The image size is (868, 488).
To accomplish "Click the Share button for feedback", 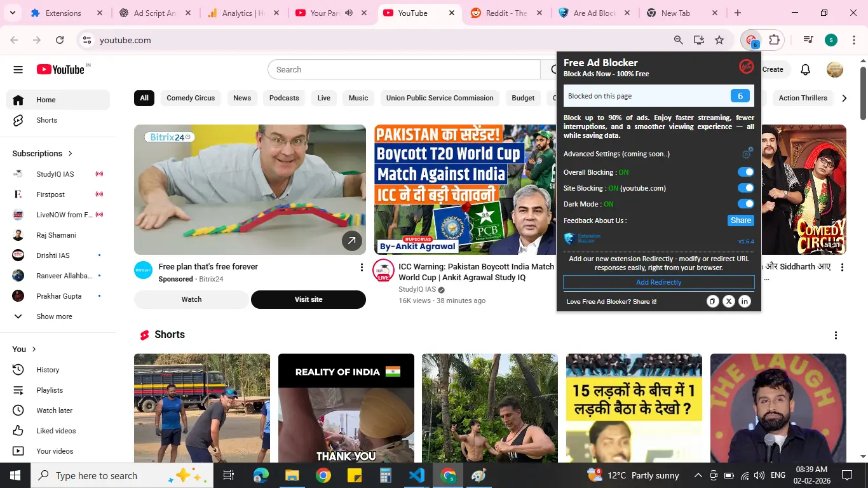I will coord(741,220).
